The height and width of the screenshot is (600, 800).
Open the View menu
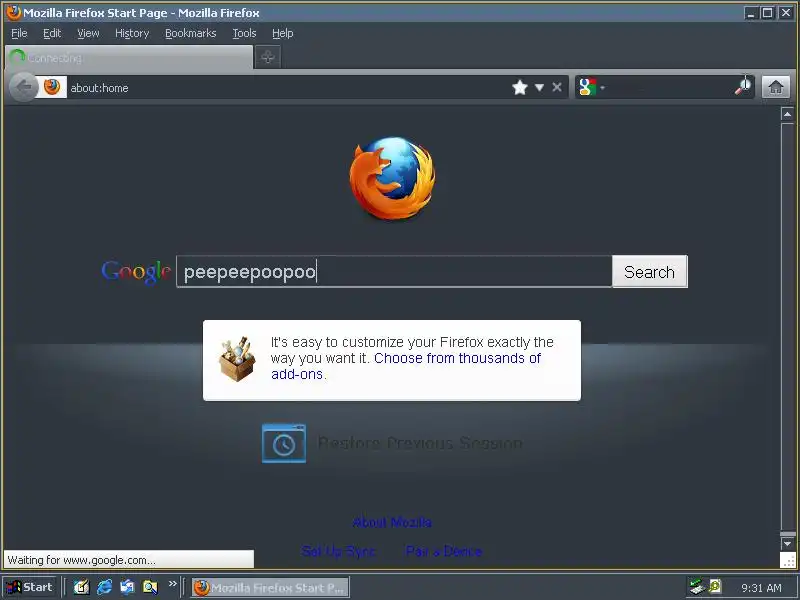[x=88, y=33]
